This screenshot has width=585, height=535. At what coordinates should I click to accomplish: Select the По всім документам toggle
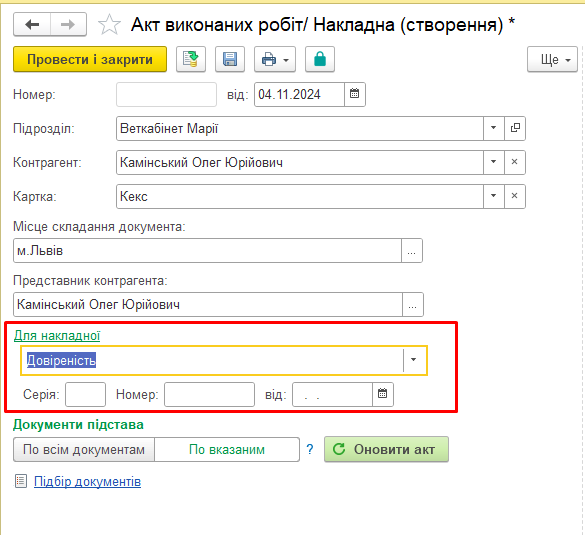point(84,450)
